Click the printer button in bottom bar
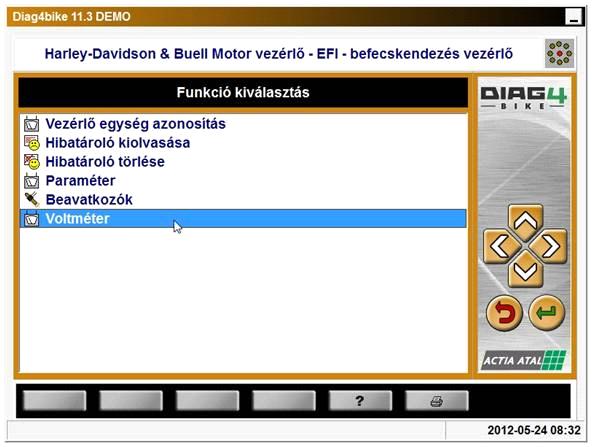Image resolution: width=592 pixels, height=447 pixels. click(x=436, y=401)
